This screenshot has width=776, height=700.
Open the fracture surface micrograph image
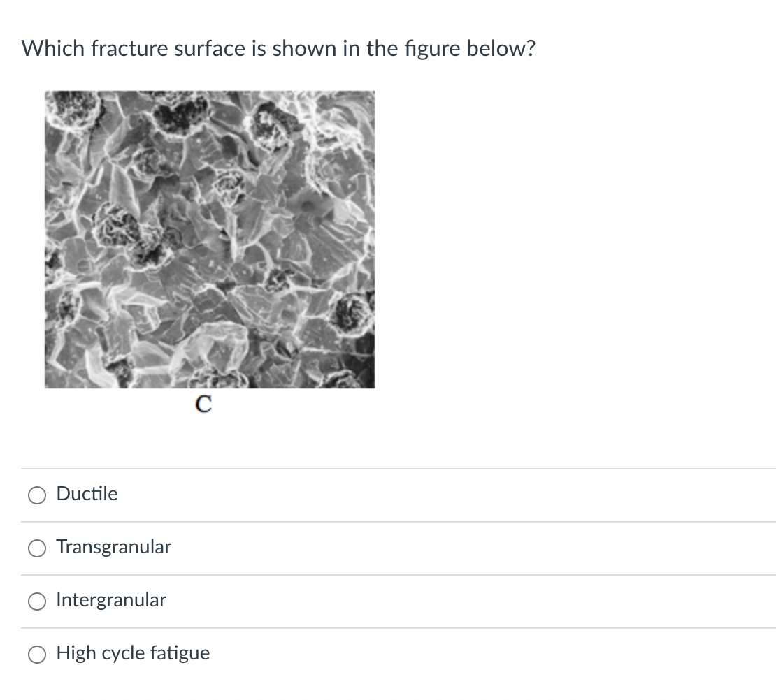click(x=209, y=240)
